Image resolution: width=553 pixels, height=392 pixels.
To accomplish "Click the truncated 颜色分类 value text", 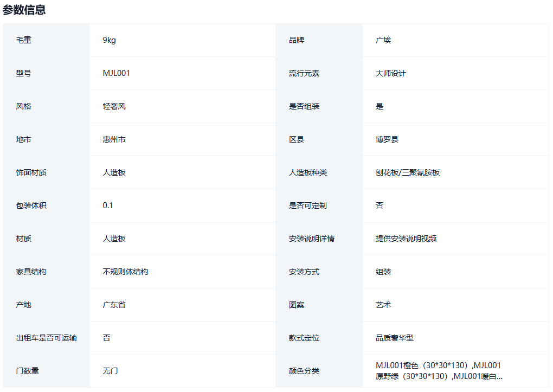I will pos(439,371).
